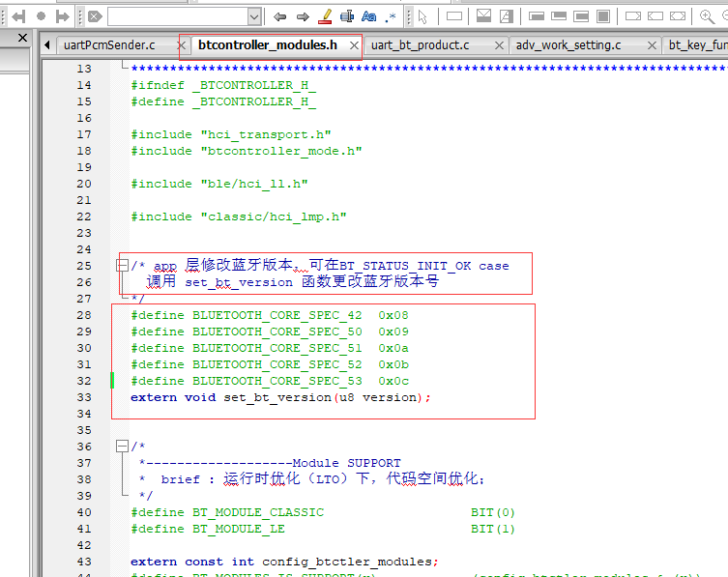Screen dimensions: 728x577
Task: Close the uartPcmSender.c tab
Action: (x=182, y=45)
